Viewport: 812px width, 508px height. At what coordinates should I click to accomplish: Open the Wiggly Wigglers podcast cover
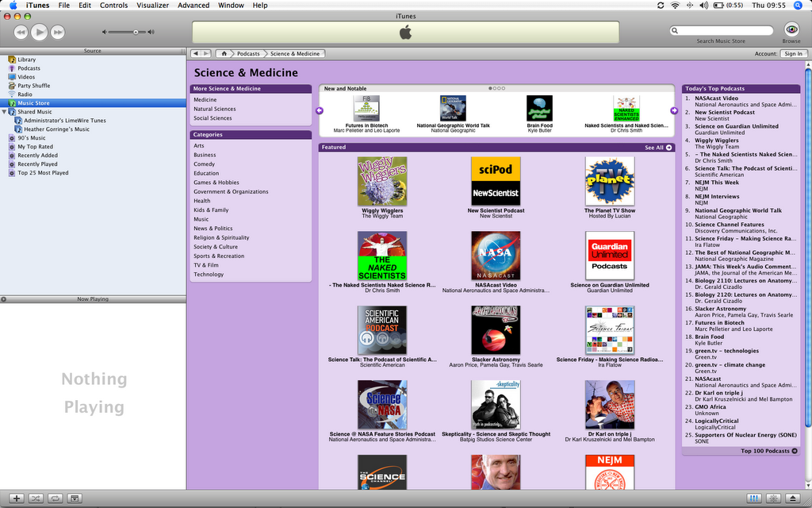coord(382,182)
